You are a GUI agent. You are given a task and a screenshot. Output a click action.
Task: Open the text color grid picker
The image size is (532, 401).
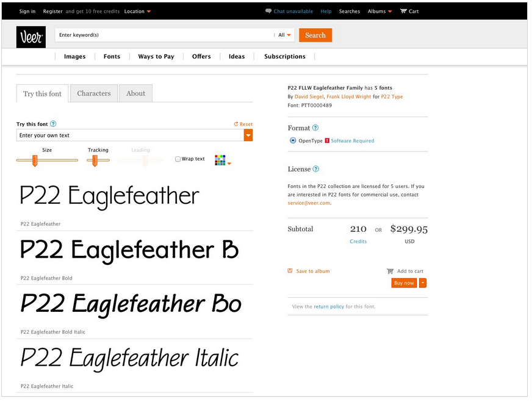coord(222,160)
